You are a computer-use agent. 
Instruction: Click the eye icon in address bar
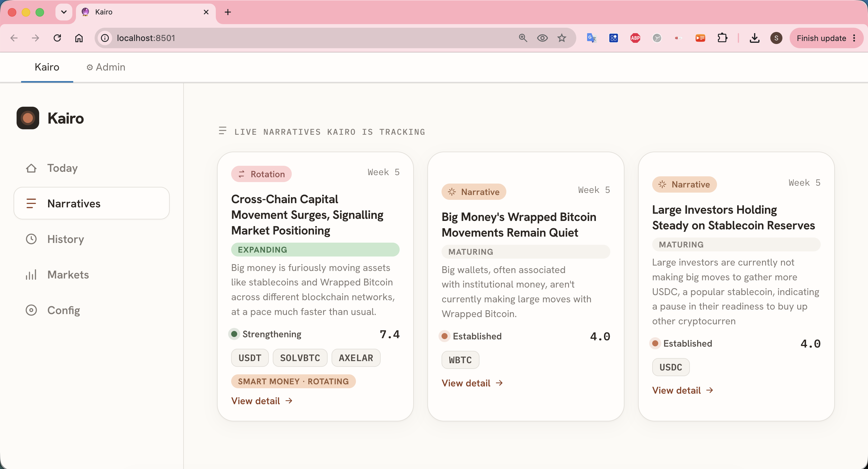[x=542, y=38]
